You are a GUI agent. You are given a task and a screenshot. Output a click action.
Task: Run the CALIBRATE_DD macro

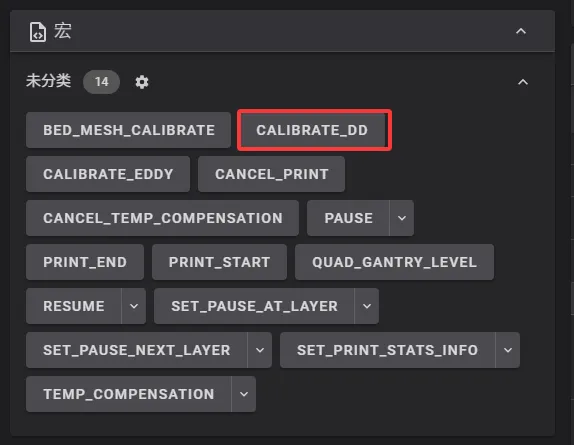coord(312,130)
